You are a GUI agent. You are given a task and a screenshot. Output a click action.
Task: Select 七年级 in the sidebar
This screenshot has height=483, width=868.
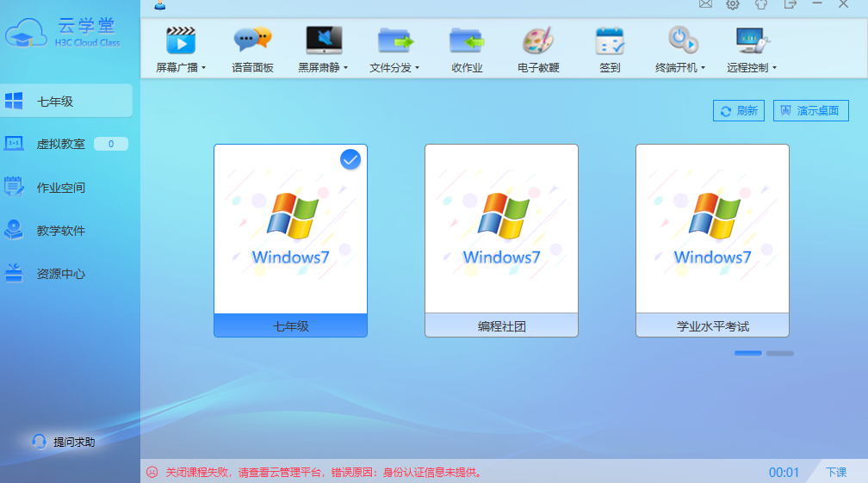[x=66, y=101]
